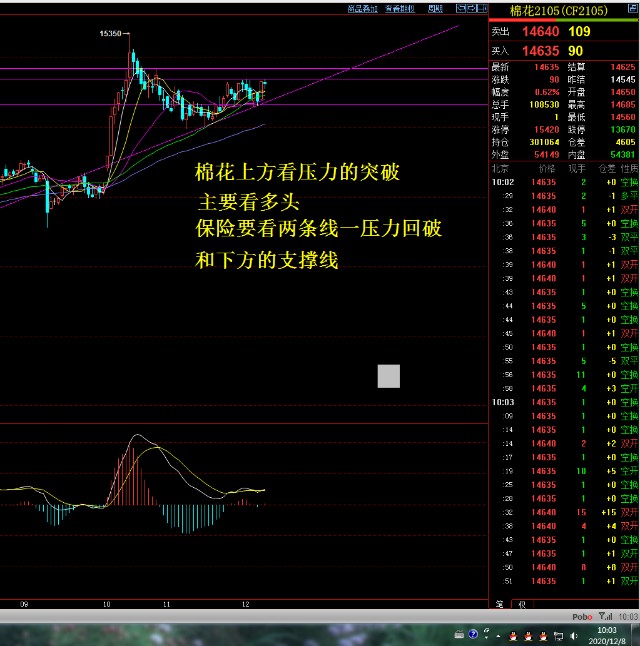Click the 卖出 ask price 14640
The height and width of the screenshot is (646, 640).
pyautogui.click(x=539, y=32)
